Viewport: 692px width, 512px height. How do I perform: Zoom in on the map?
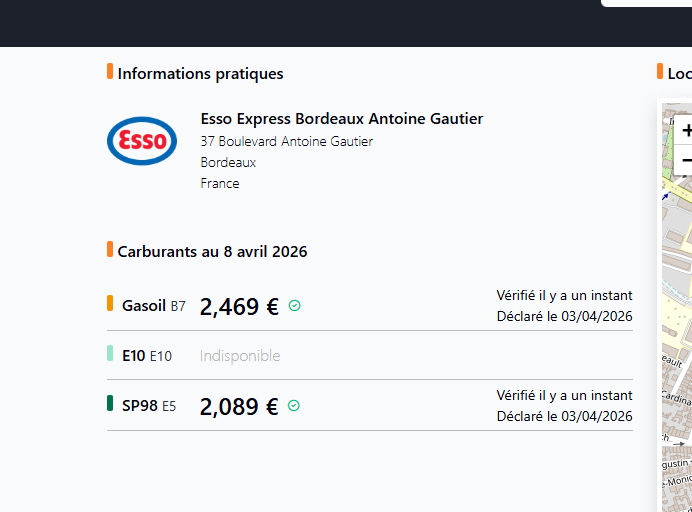(x=686, y=130)
